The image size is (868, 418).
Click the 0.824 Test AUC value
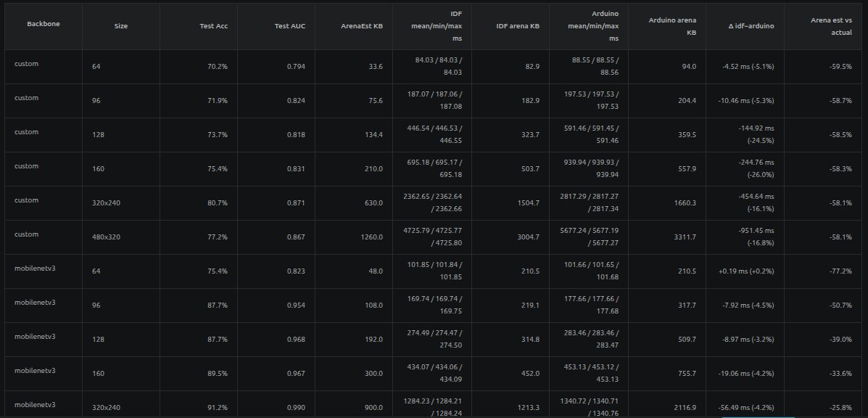pos(296,101)
